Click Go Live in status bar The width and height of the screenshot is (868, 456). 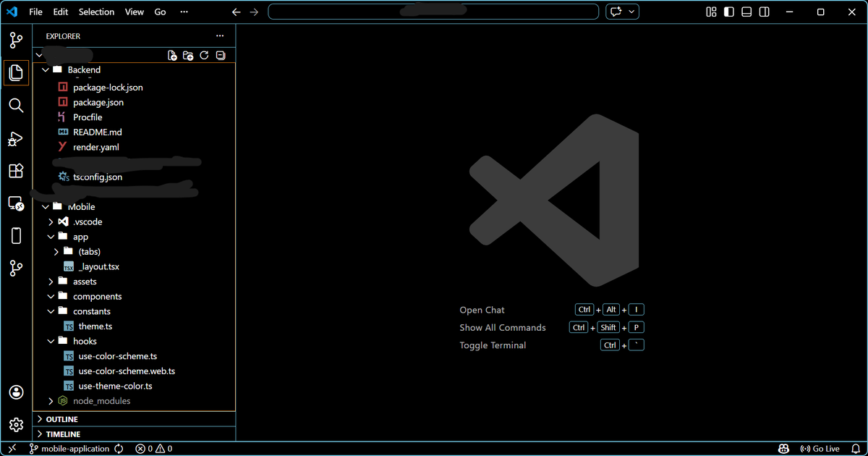click(x=820, y=449)
